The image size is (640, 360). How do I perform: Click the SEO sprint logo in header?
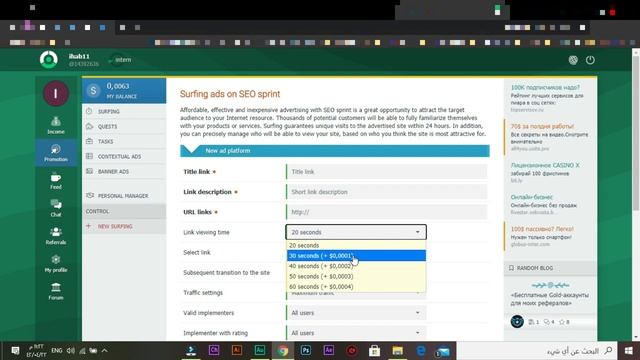[x=49, y=60]
